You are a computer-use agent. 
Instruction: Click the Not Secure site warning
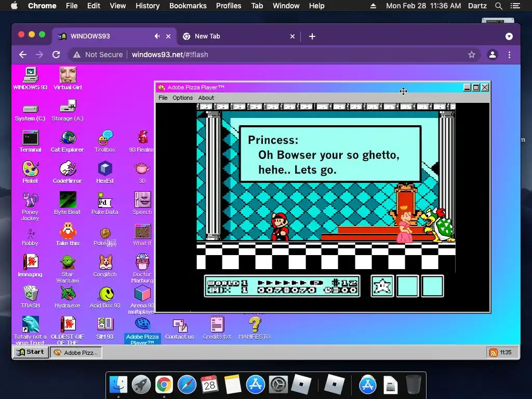coord(98,55)
